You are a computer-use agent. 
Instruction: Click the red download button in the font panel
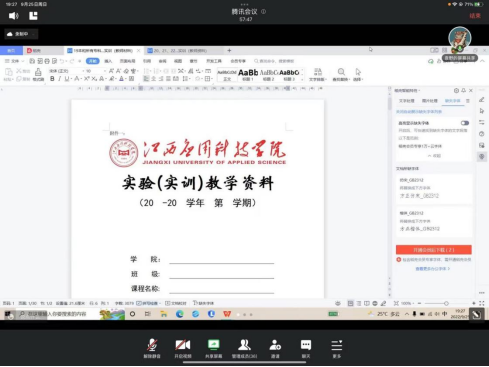(434, 250)
